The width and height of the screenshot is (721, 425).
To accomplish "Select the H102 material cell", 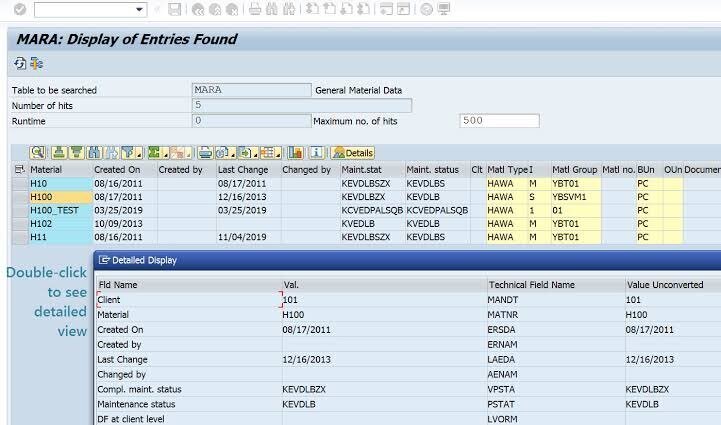I will pos(60,224).
